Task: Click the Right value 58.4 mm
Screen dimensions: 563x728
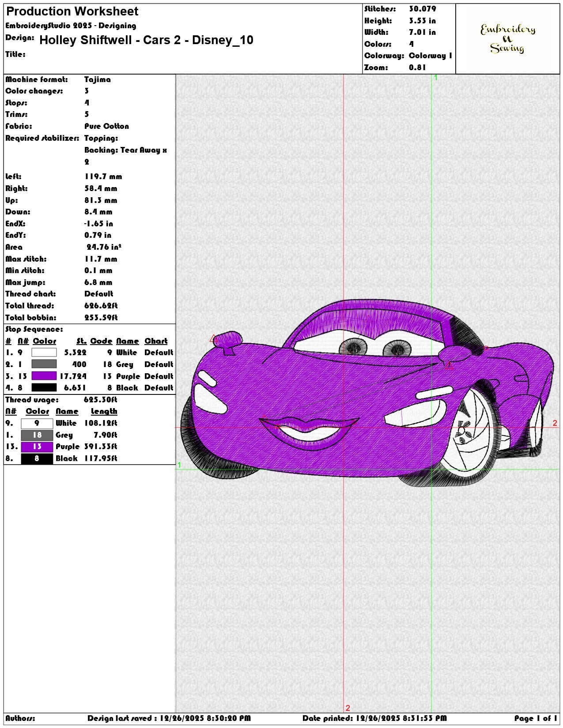Action: 101,188
